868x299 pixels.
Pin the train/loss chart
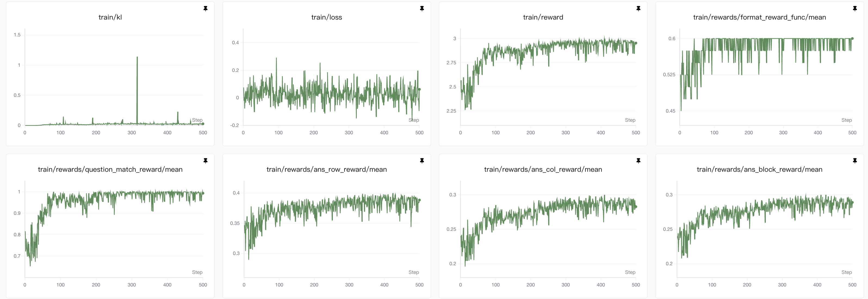(422, 8)
